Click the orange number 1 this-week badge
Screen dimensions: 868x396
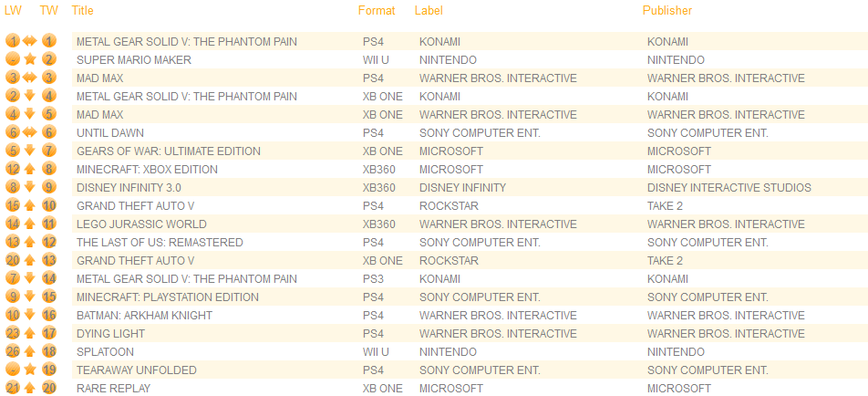pos(49,42)
